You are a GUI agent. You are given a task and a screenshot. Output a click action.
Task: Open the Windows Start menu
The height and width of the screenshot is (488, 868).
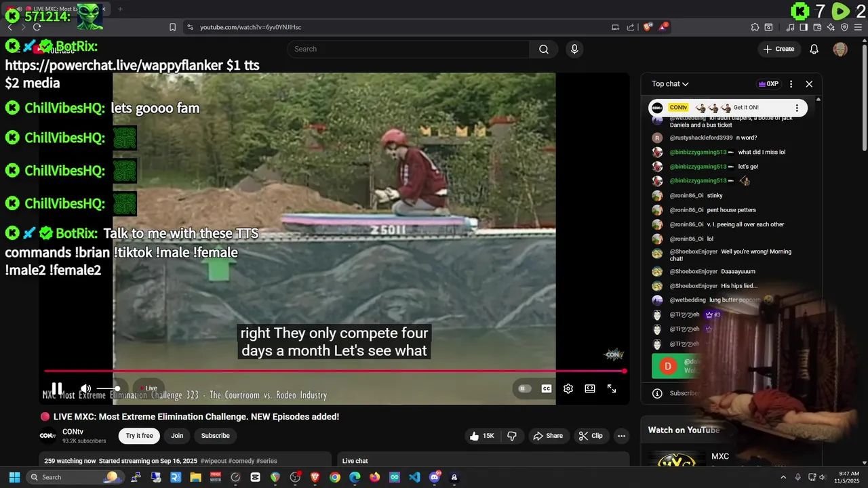tap(14, 477)
